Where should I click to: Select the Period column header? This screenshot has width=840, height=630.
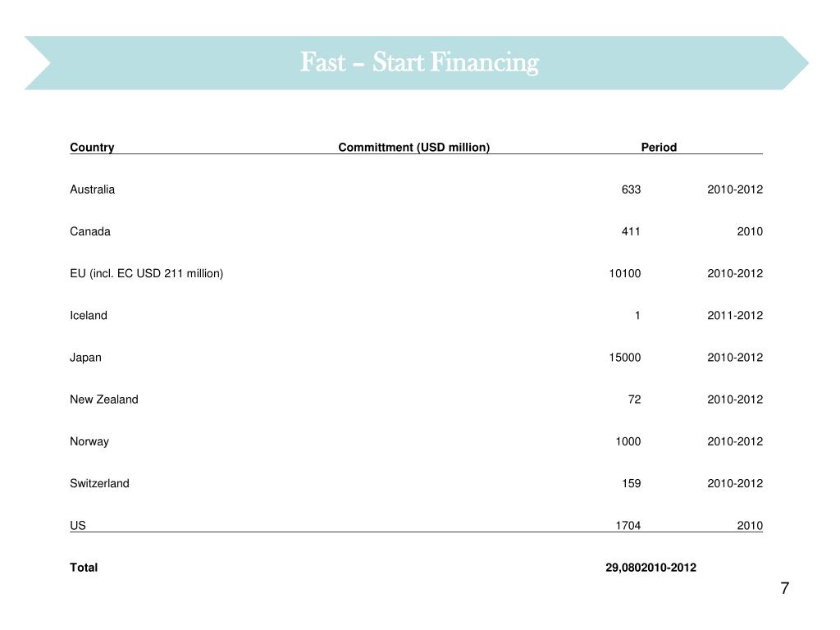(659, 148)
